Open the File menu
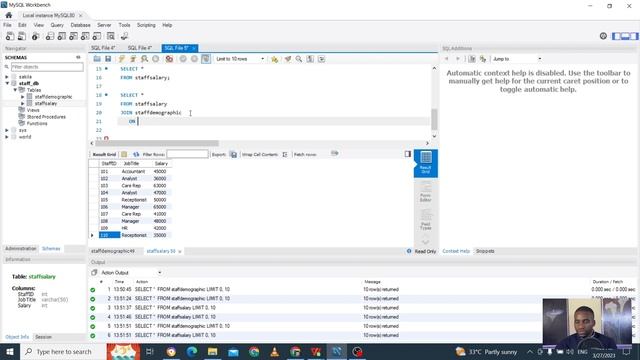 (x=7, y=25)
